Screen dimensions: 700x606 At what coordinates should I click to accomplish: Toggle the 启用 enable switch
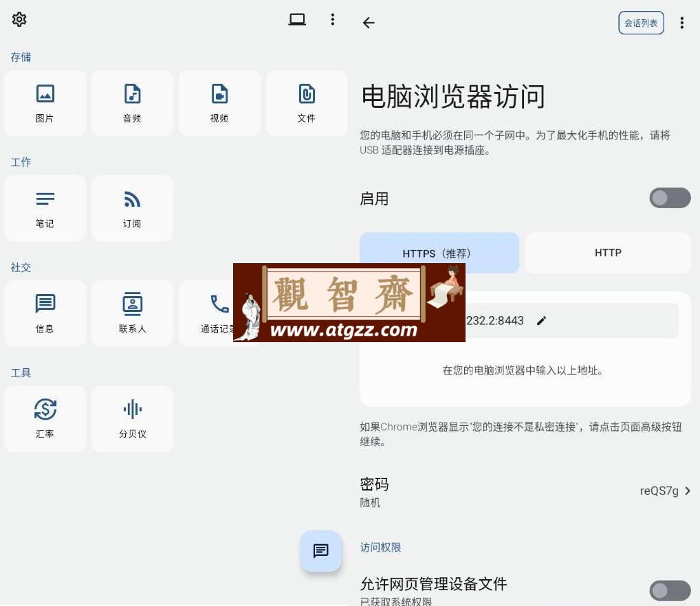coord(670,198)
